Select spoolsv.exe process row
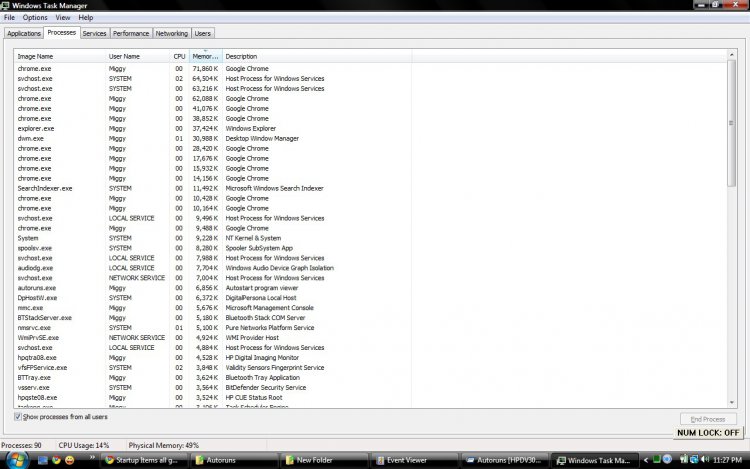 tap(213, 248)
